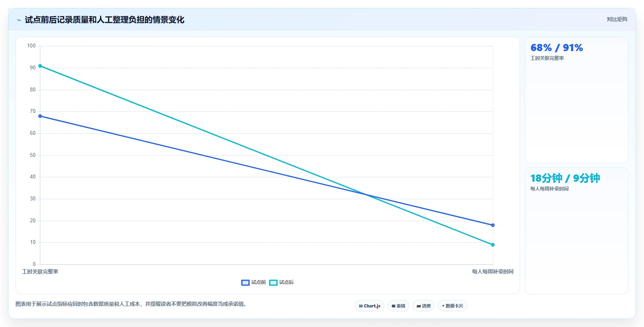Click the 数据卡片 tag chip
The width and height of the screenshot is (644, 327).
click(x=453, y=306)
